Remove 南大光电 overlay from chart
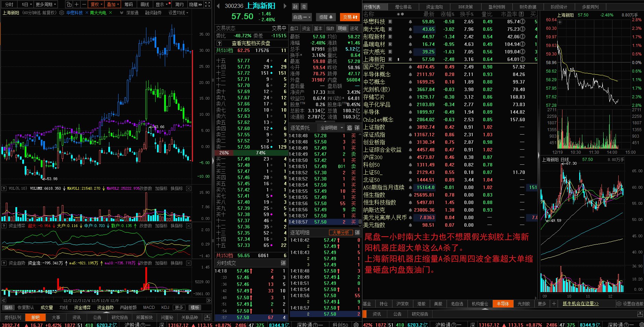Viewport: 644px width, 327px height. coord(110,13)
